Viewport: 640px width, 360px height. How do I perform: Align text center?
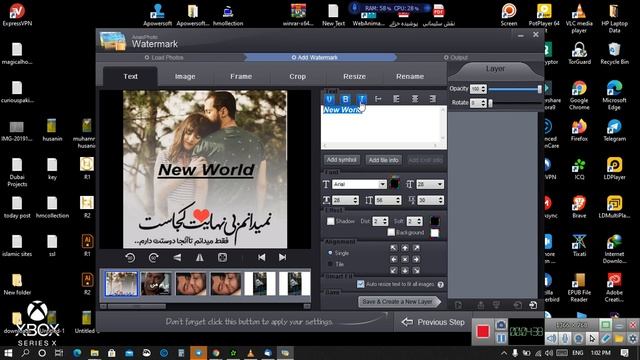coord(415,99)
